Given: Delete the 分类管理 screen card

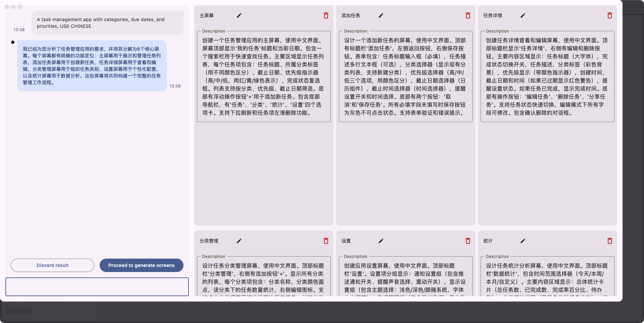Looking at the screenshot, I should 326,241.
